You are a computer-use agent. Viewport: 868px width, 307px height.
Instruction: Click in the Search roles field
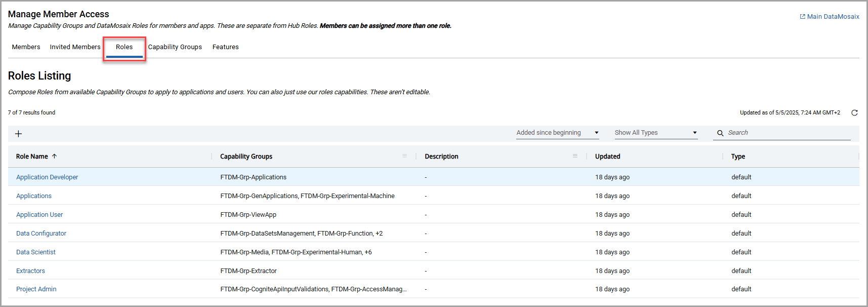[787, 133]
